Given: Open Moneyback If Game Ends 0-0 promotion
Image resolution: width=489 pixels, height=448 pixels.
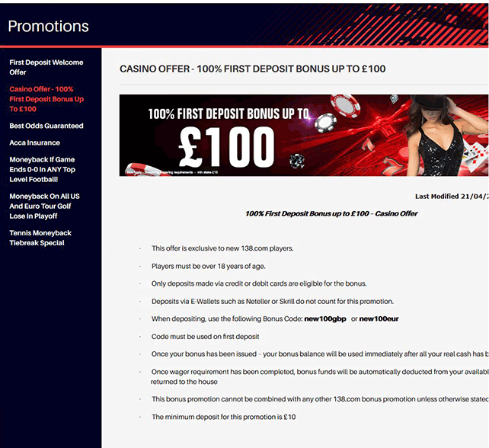Looking at the screenshot, I should pyautogui.click(x=42, y=169).
